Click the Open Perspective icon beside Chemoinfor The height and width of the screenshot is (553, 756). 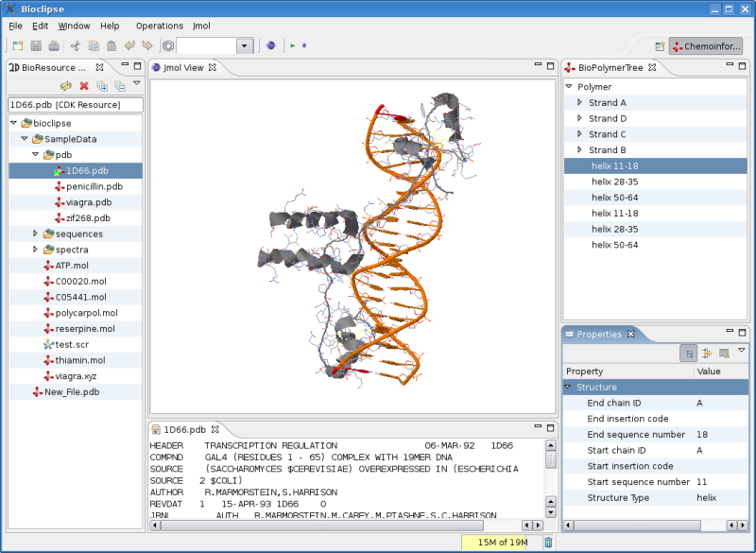click(660, 46)
